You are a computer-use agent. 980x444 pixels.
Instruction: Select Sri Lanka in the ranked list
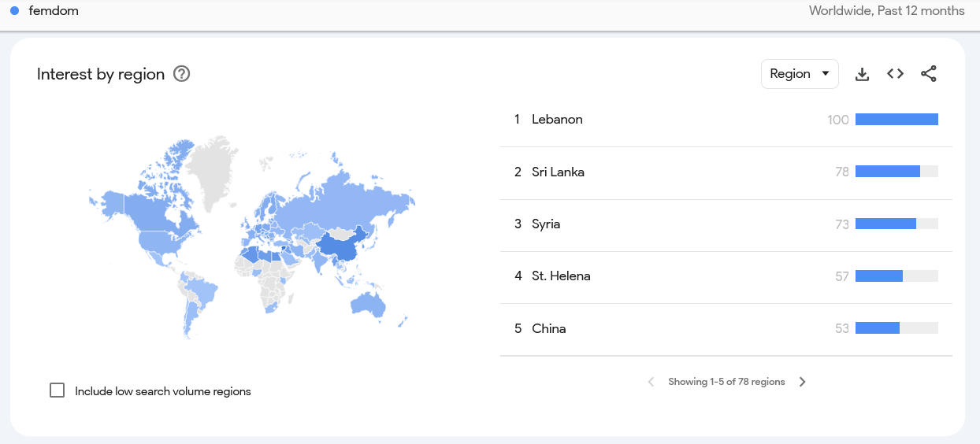tap(558, 172)
